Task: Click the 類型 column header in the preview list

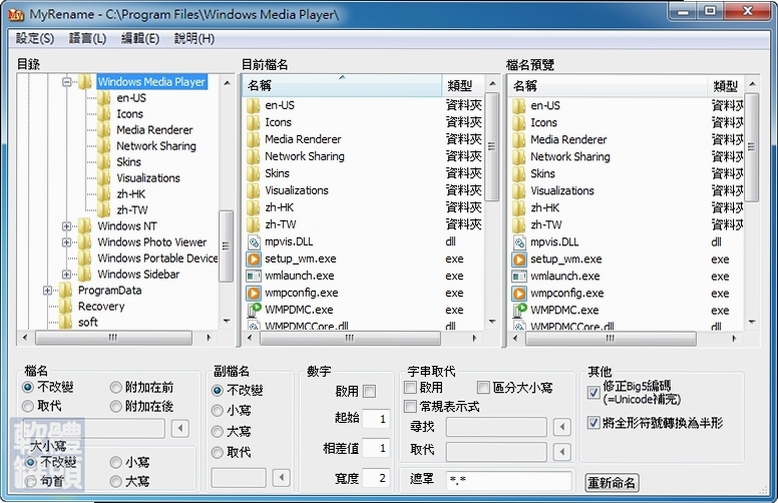Action: click(727, 86)
